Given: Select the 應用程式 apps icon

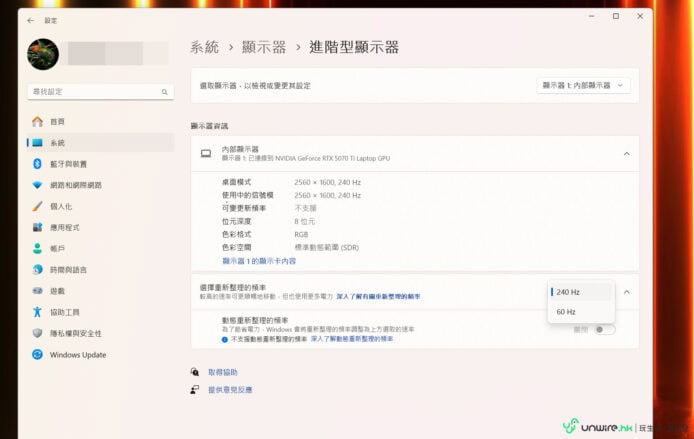Looking at the screenshot, I should click(x=38, y=227).
